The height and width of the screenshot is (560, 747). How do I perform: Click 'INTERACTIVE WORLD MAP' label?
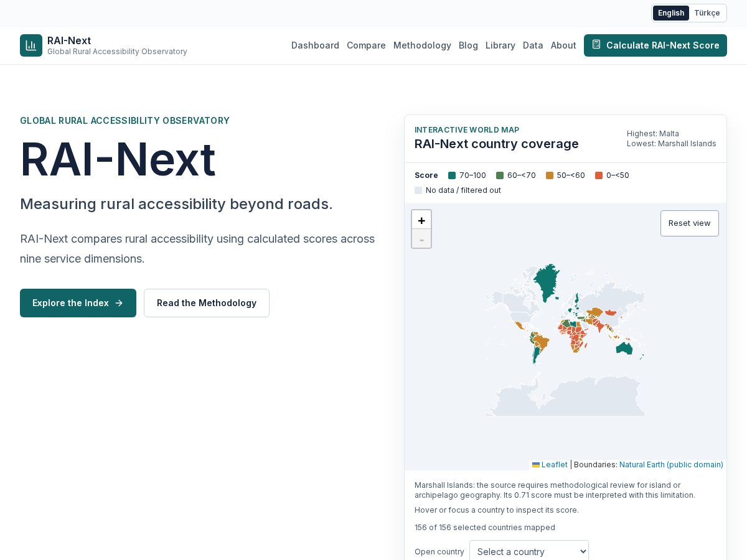467,130
